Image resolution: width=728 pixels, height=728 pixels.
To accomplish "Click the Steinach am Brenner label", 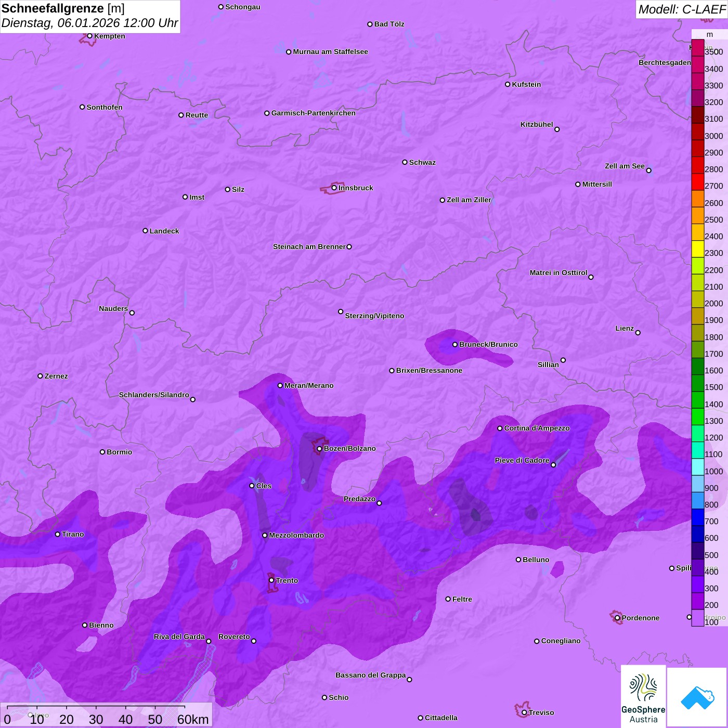I will click(x=309, y=246).
